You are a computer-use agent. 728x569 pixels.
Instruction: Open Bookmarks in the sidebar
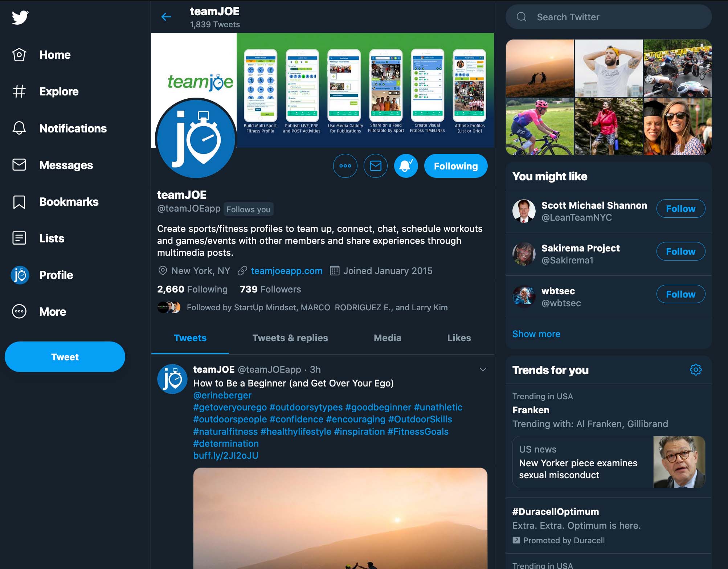[x=55, y=202]
